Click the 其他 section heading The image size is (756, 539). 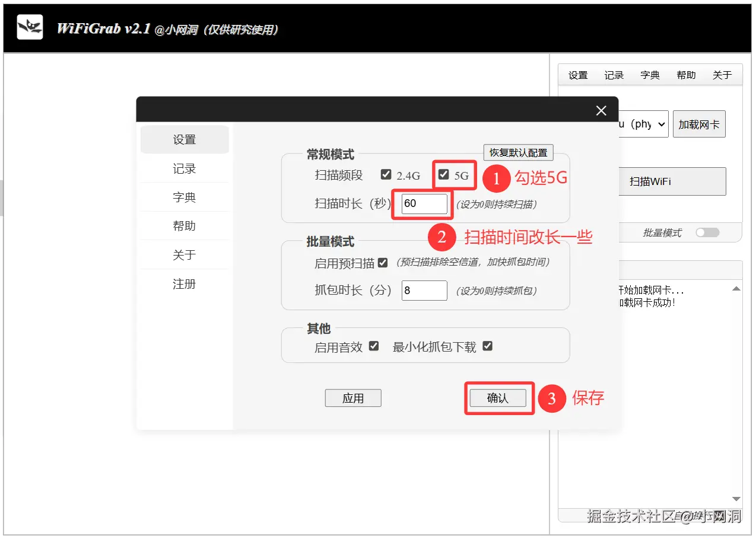[319, 328]
